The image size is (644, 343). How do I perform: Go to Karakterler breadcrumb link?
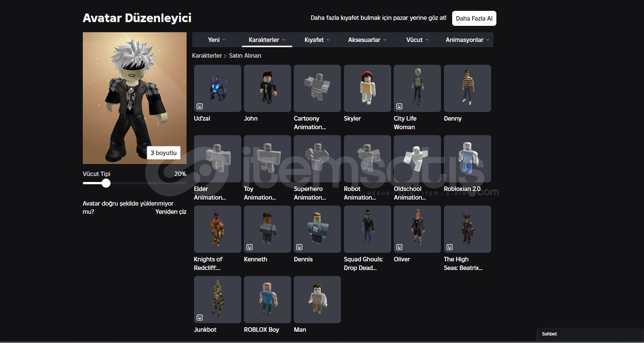[207, 55]
